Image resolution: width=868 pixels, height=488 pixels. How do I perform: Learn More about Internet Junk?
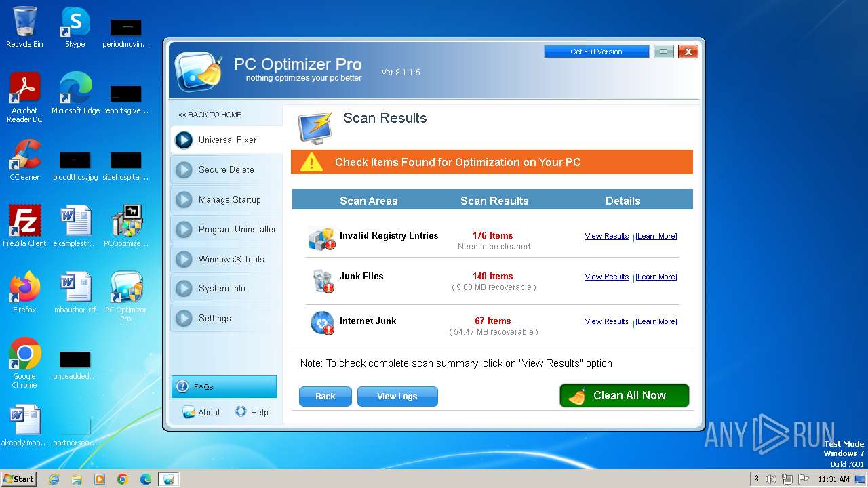click(656, 321)
